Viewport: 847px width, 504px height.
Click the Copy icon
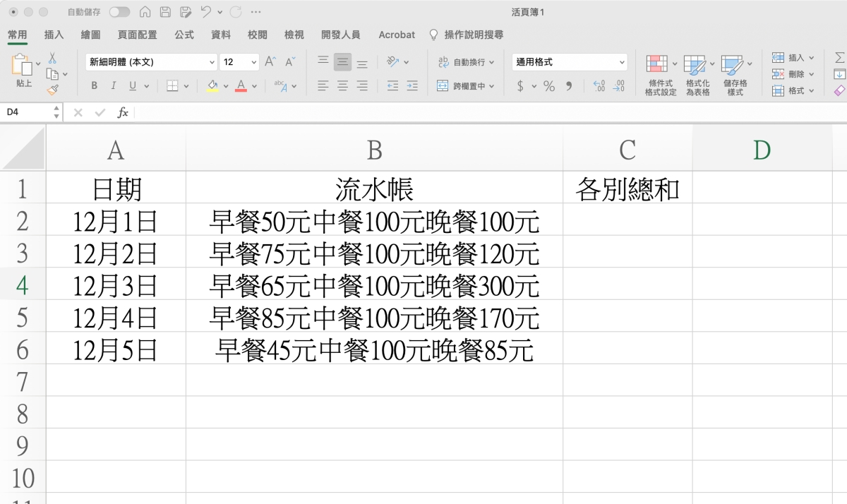(52, 73)
